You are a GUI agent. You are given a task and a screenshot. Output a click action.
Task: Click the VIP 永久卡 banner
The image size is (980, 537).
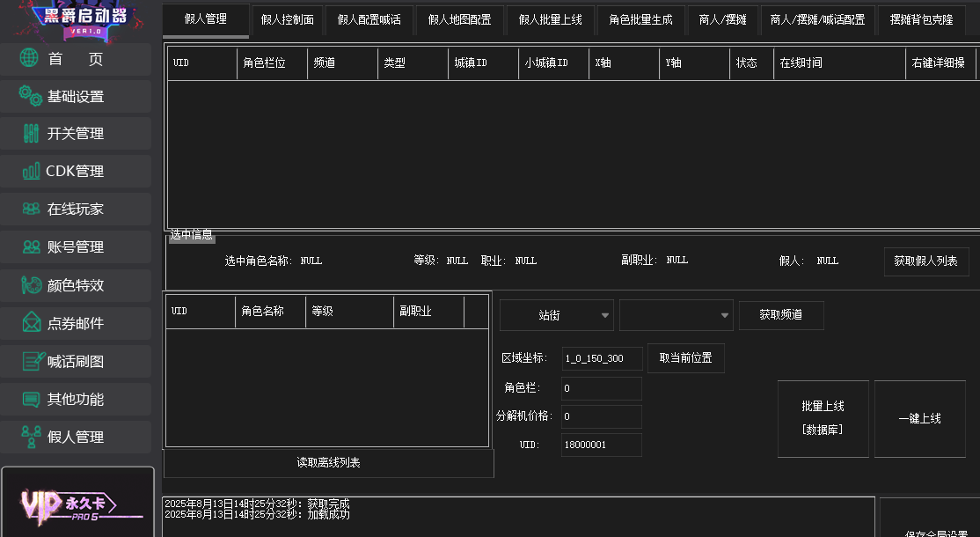[77, 504]
